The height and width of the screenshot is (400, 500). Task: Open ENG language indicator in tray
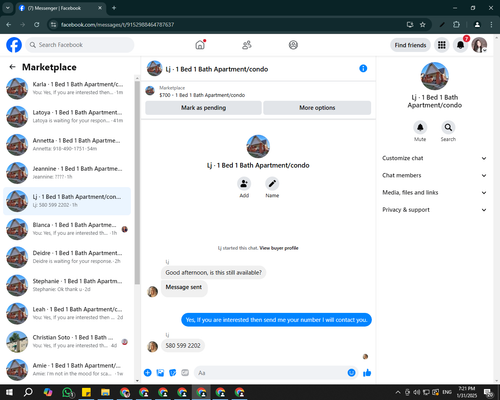coord(447,392)
